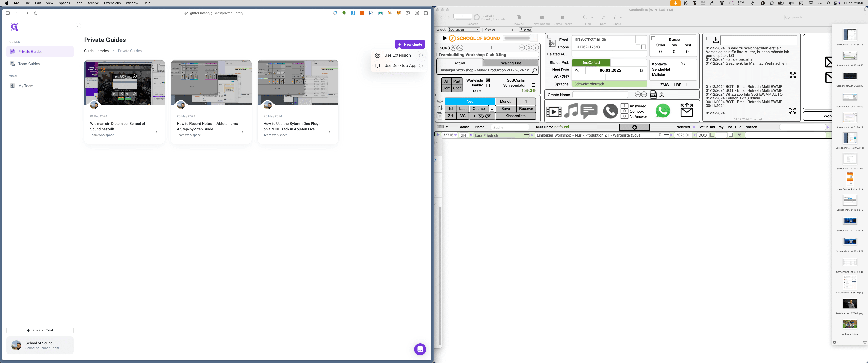
Task: Click the New Guide button
Action: pyautogui.click(x=410, y=44)
